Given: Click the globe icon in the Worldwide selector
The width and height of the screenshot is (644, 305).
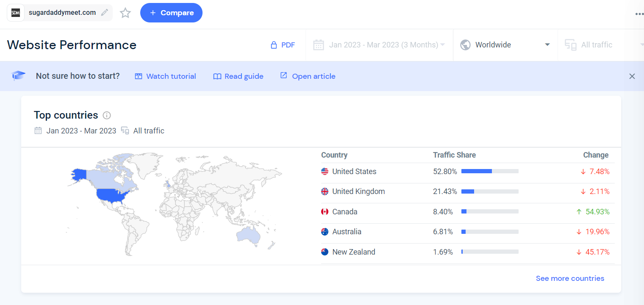Looking at the screenshot, I should 465,45.
